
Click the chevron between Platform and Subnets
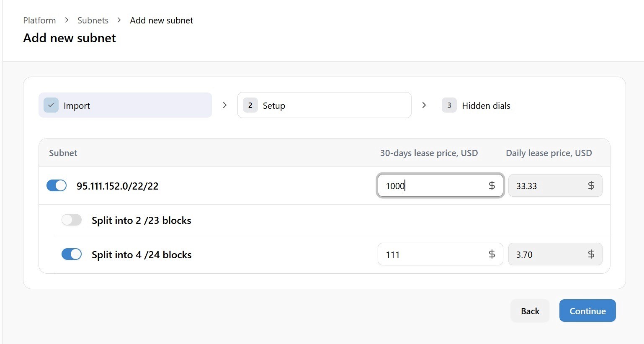point(66,20)
